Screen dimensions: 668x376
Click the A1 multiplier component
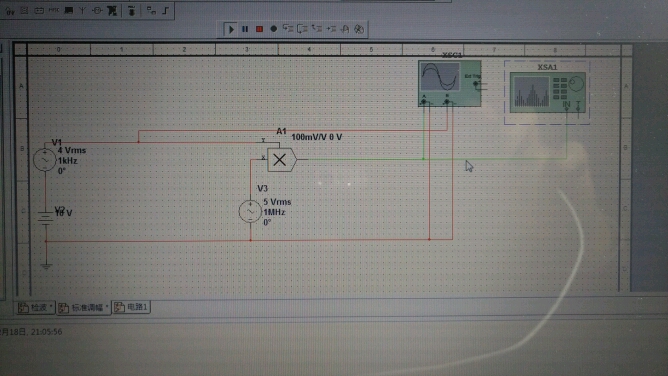pyautogui.click(x=281, y=160)
